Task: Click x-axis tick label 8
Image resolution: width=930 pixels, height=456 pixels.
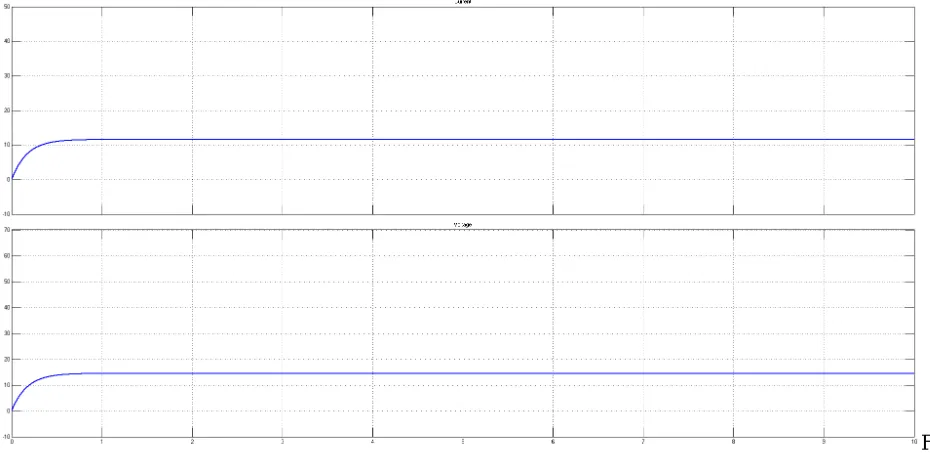Action: pos(733,442)
